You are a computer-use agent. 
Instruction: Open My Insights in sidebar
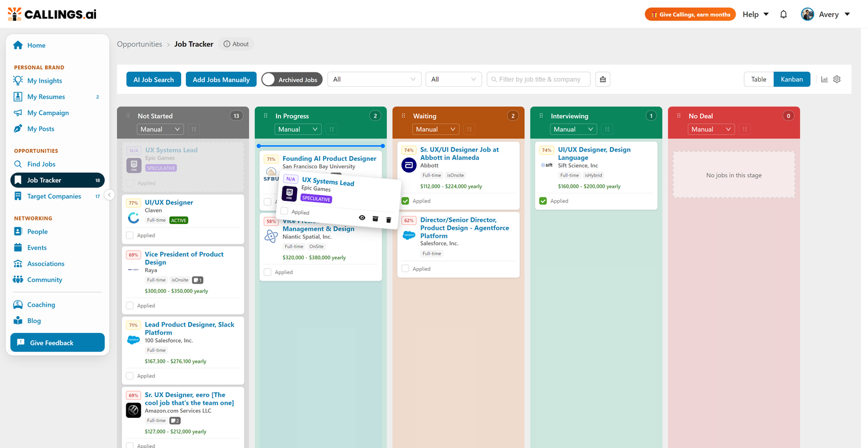tap(45, 80)
